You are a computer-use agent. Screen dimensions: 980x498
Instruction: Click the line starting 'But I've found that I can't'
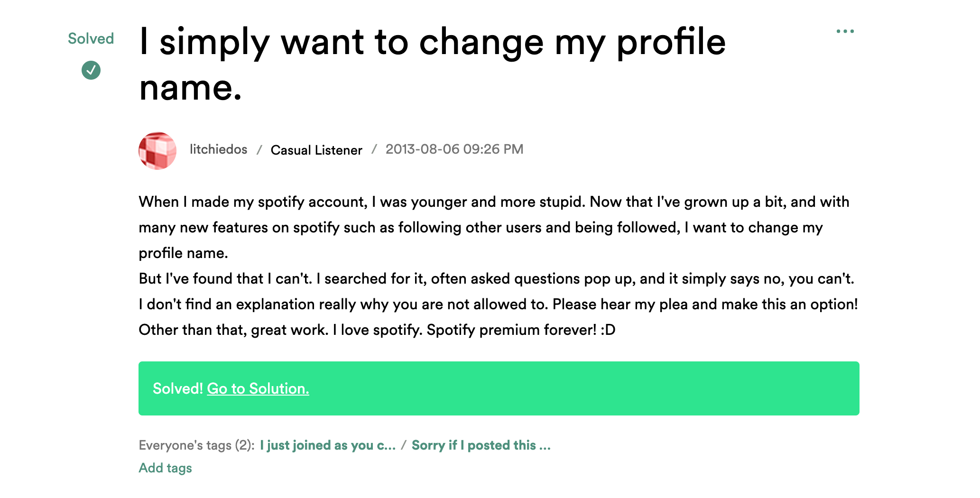pos(496,279)
